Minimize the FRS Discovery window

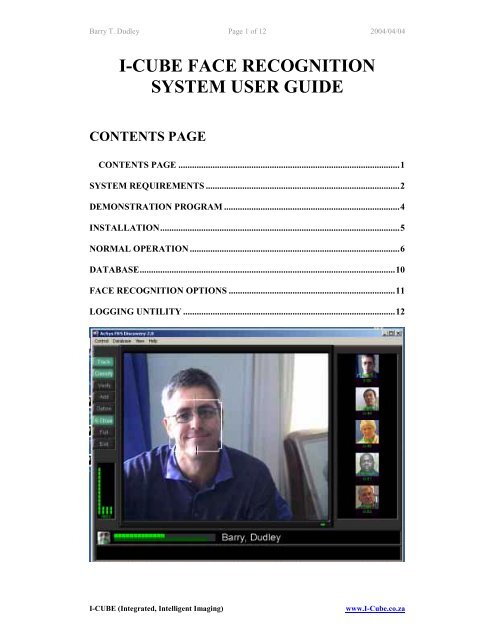coord(385,333)
